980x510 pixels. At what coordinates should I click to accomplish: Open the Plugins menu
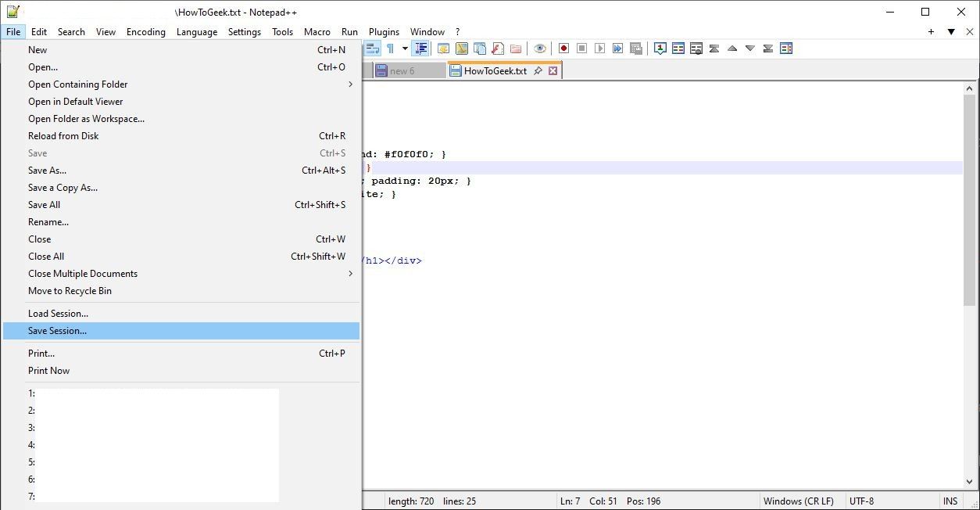tap(384, 31)
